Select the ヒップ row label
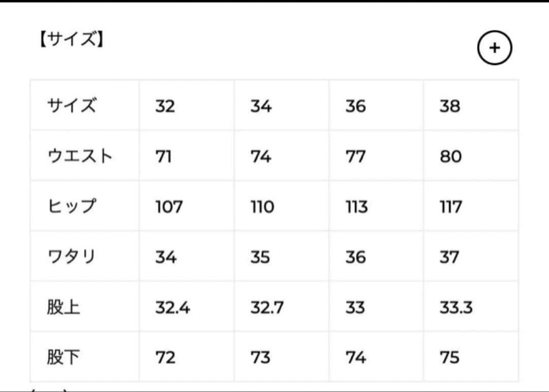Screen dimensions: 549x392 [x=71, y=207]
